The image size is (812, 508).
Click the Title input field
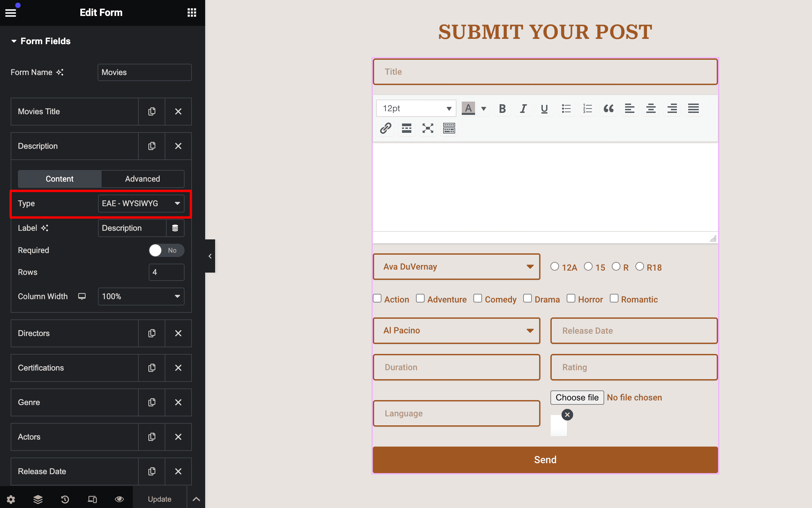pyautogui.click(x=545, y=71)
